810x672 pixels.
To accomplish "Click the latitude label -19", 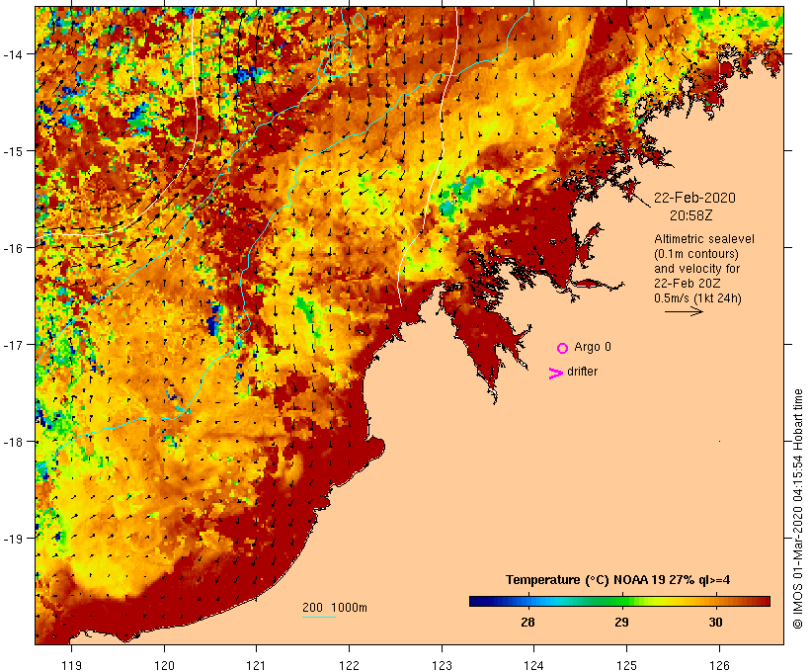I will 12,539.
